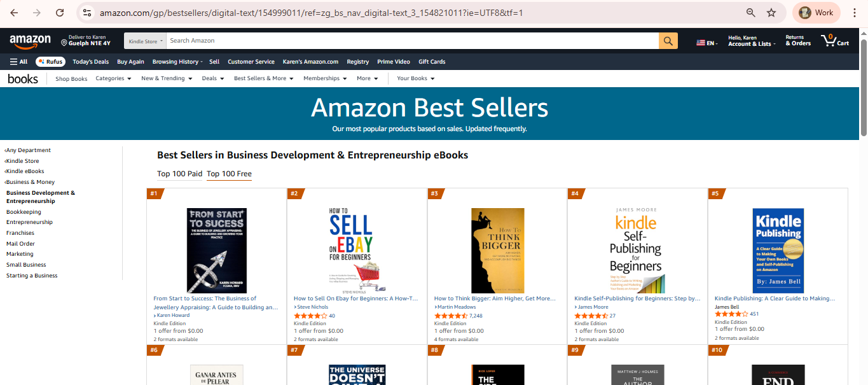Select Business & Money category
Screen dimensions: 868x385
click(29, 182)
